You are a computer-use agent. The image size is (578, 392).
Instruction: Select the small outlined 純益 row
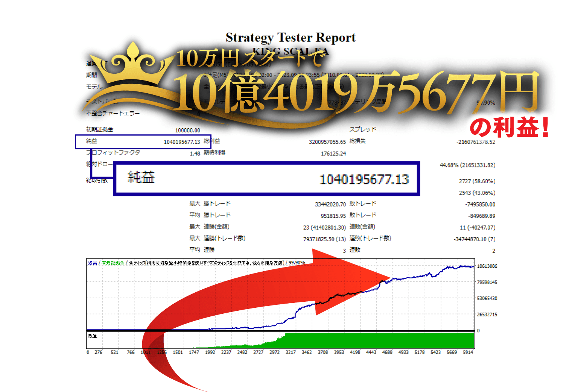tap(143, 142)
